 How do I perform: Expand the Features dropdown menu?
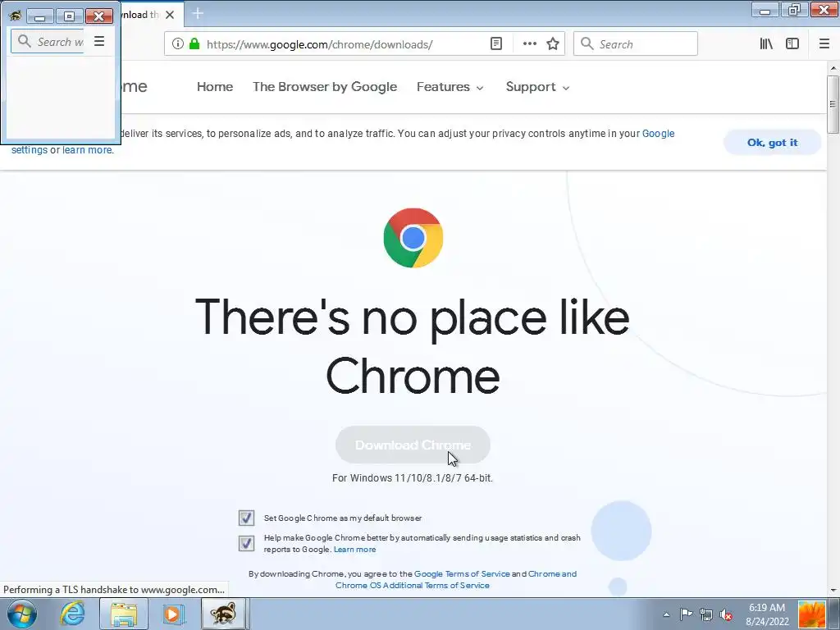click(450, 87)
